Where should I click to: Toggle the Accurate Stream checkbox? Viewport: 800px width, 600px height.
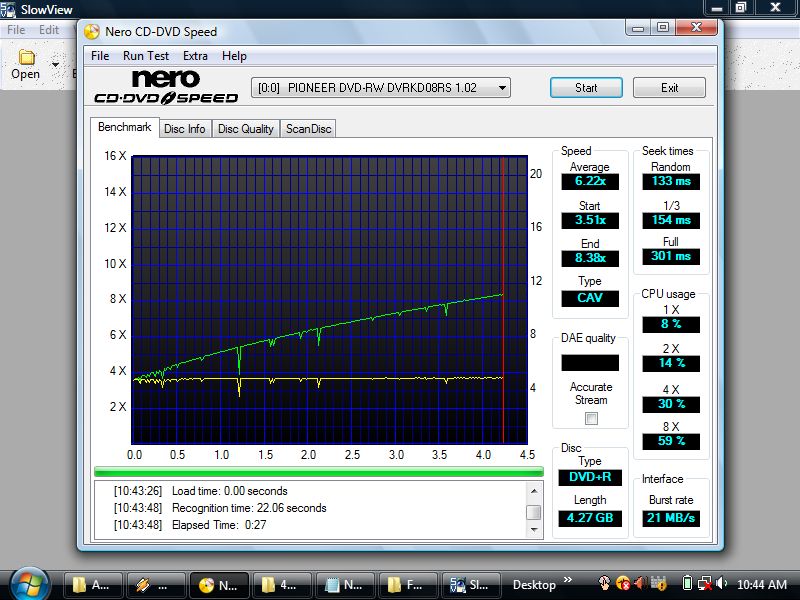tap(591, 419)
